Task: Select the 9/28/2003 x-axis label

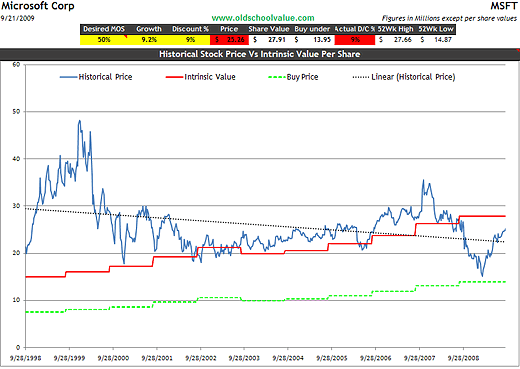Action: pyautogui.click(x=244, y=358)
